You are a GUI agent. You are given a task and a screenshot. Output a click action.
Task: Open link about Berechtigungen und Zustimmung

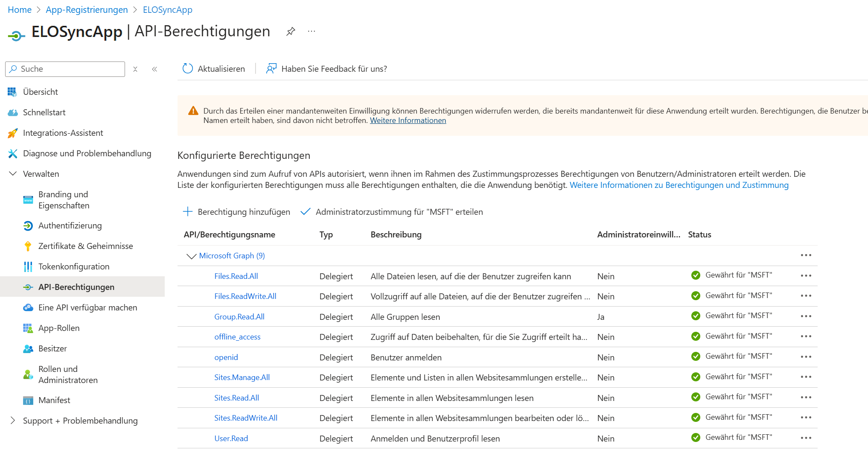point(679,185)
